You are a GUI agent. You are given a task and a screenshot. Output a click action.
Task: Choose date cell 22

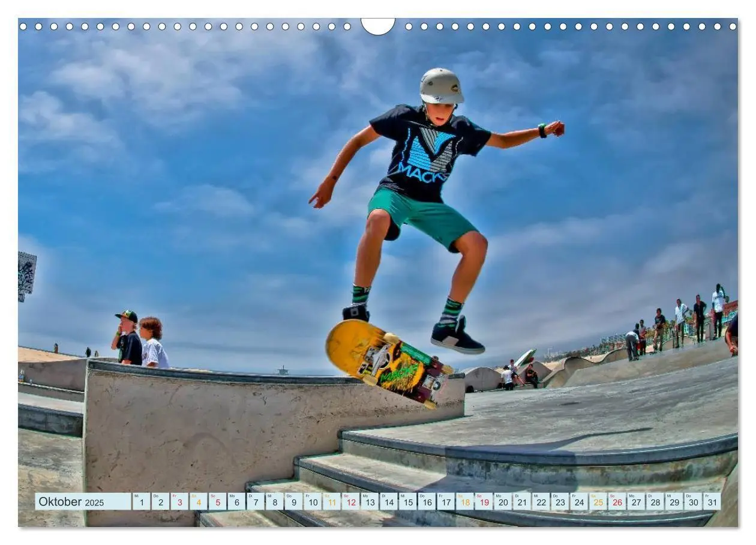(541, 502)
